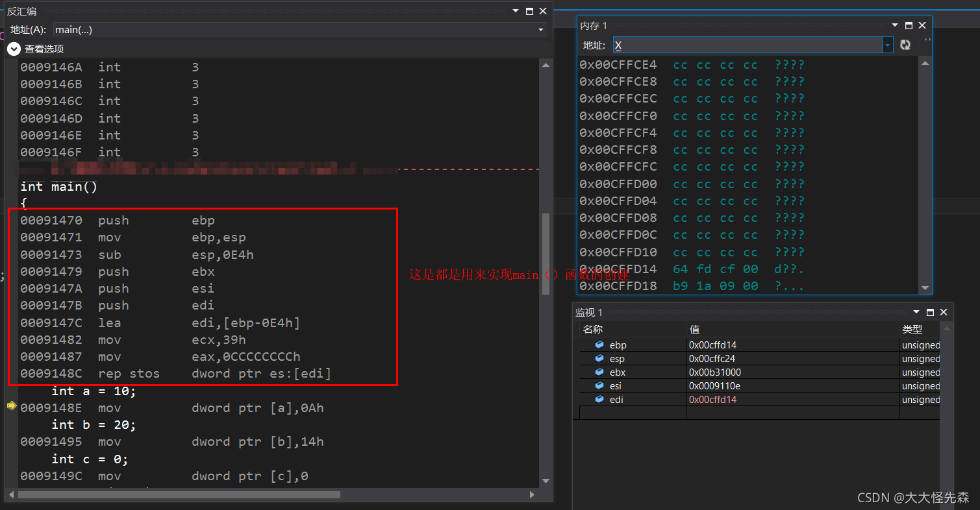Open the 内存 1 window position menu
This screenshot has height=510, width=980.
pyautogui.click(x=895, y=25)
